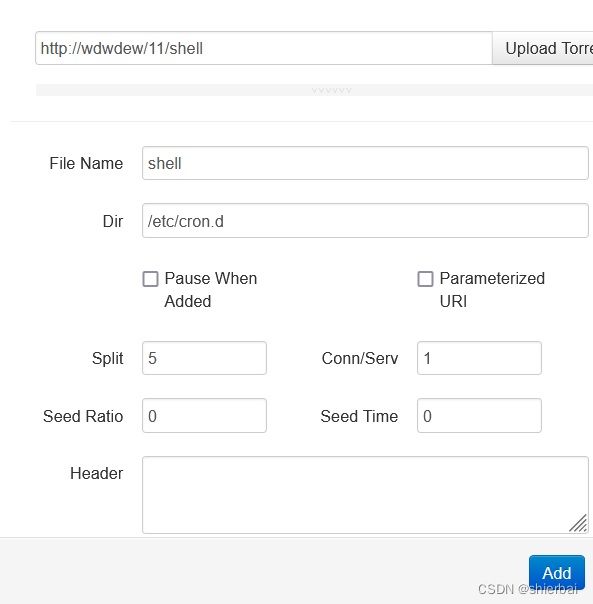This screenshot has width=593, height=604.
Task: Select the File Name input field
Action: pos(365,163)
